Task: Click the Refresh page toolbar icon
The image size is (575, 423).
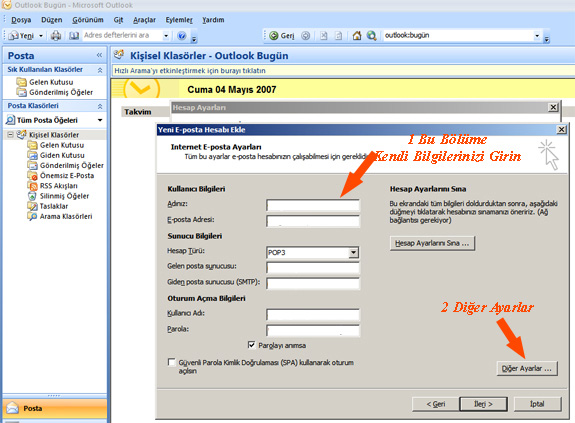Action: [338, 36]
